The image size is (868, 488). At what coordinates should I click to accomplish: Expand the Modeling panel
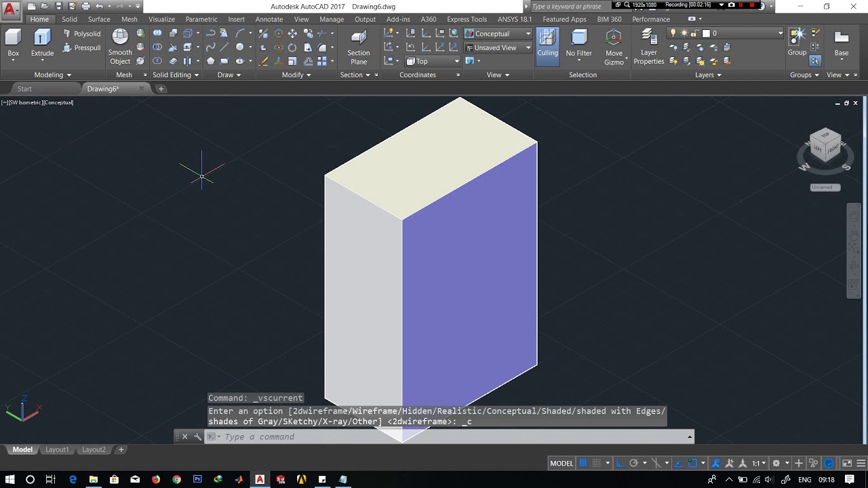click(53, 75)
